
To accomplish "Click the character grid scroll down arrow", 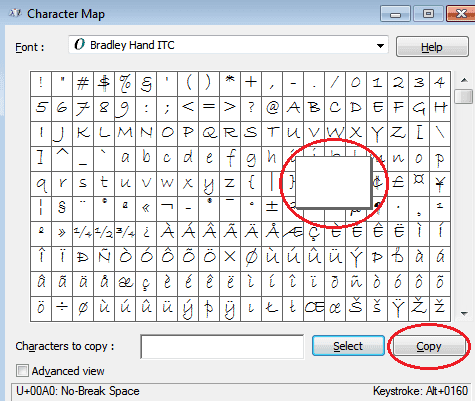I will 464,313.
